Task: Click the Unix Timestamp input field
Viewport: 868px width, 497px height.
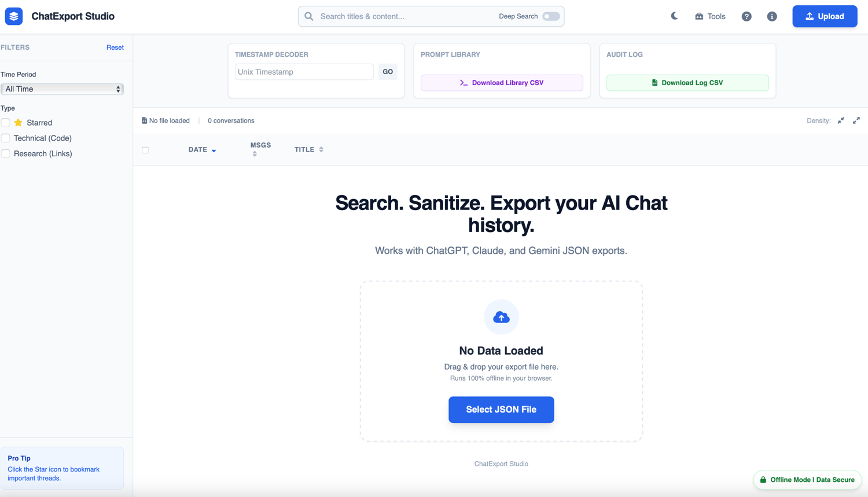Action: click(304, 72)
